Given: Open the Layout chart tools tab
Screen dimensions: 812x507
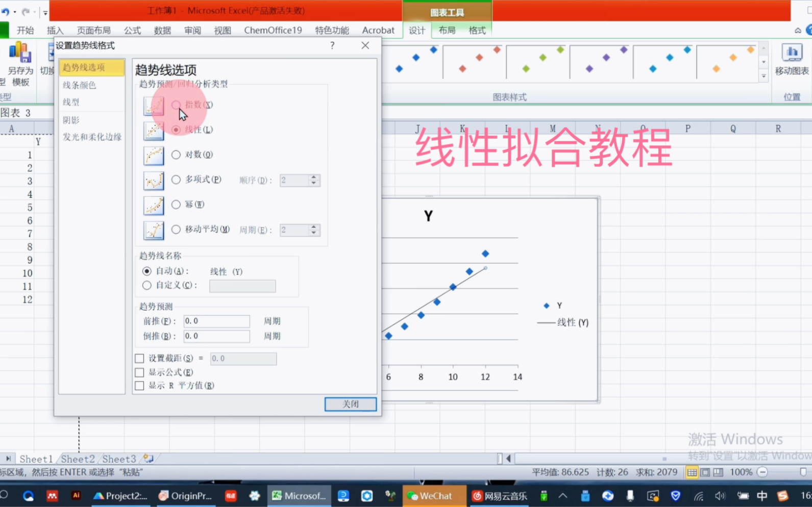Looking at the screenshot, I should 447,30.
